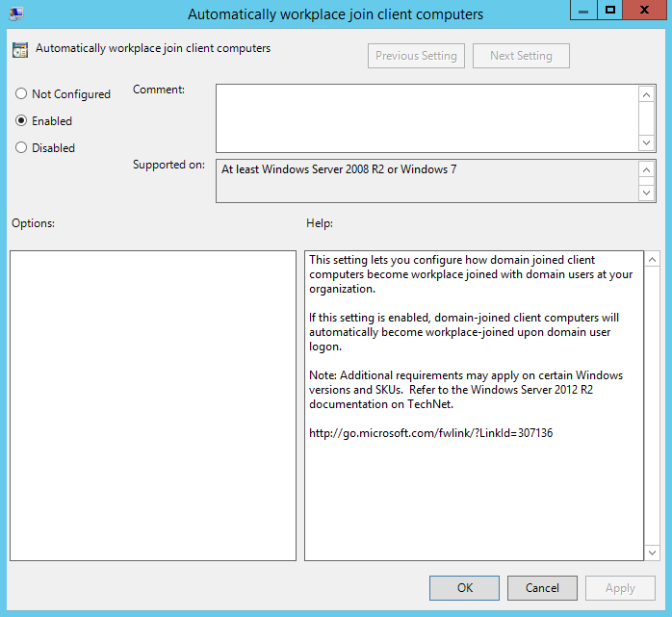Minimize the policy dialog window

[x=583, y=11]
